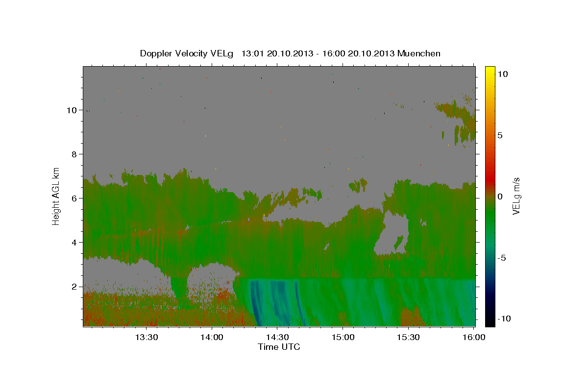Click the height tick label 8
The width and height of the screenshot is (588, 392).
[x=74, y=154]
